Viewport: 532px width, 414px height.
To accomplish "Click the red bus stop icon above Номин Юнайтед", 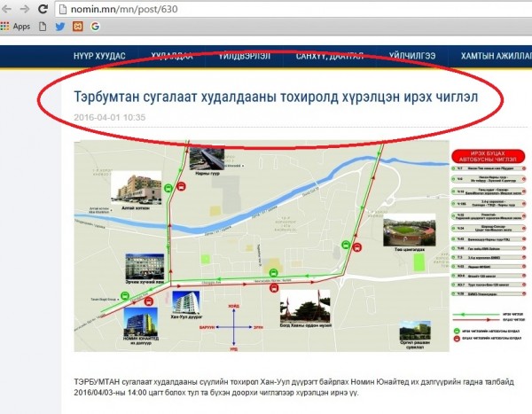I will pyautogui.click(x=148, y=301).
